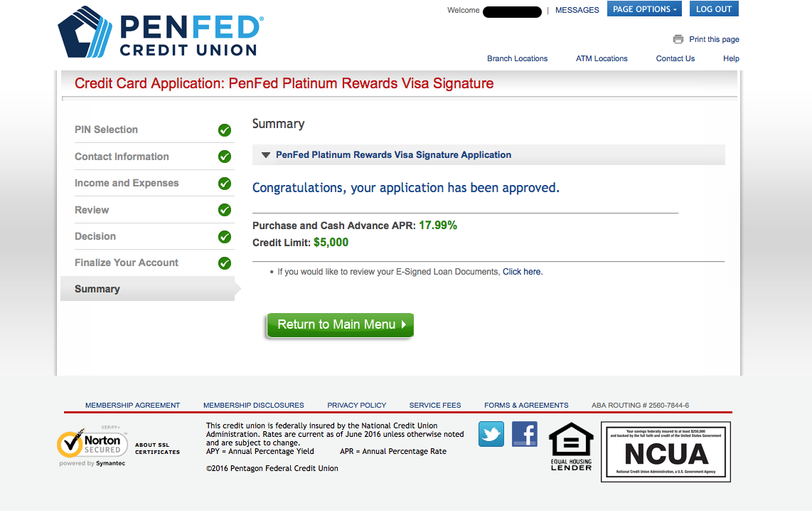
Task: Open PenFed's Twitter page icon
Action: [491, 434]
